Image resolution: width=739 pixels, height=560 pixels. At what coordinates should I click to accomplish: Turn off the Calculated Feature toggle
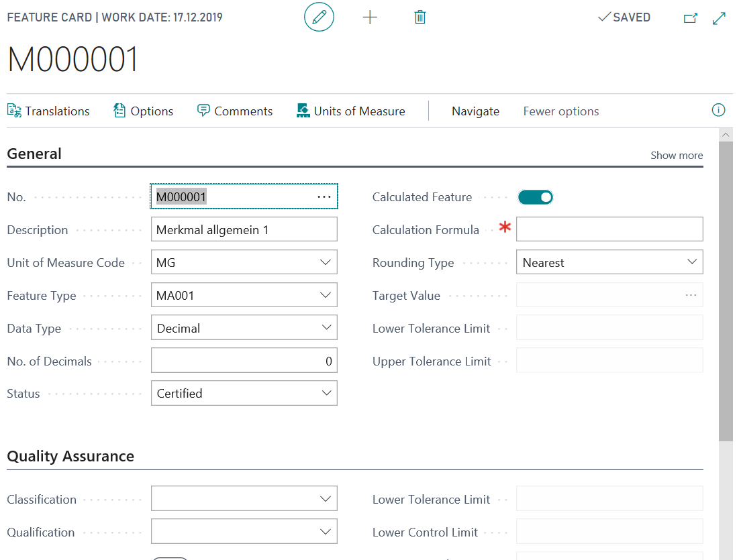[x=536, y=197]
